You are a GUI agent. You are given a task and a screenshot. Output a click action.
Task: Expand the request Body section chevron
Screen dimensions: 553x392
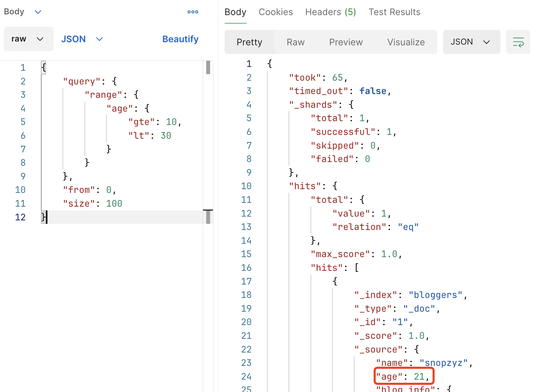click(x=38, y=12)
